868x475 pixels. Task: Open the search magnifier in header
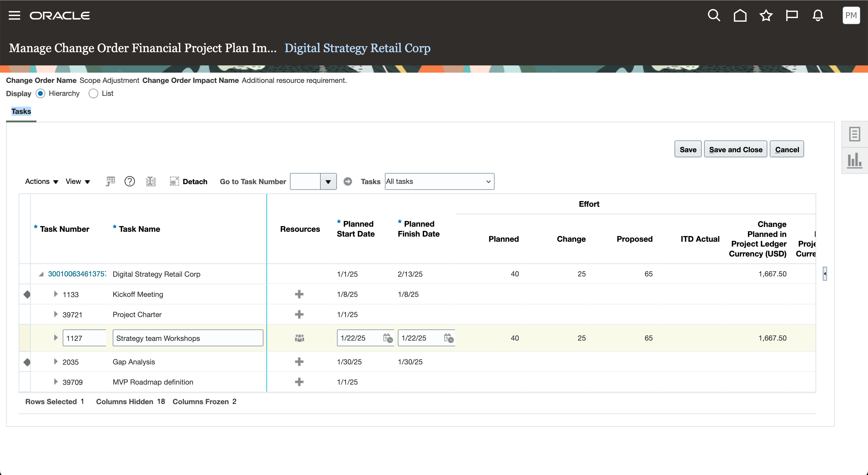click(714, 15)
